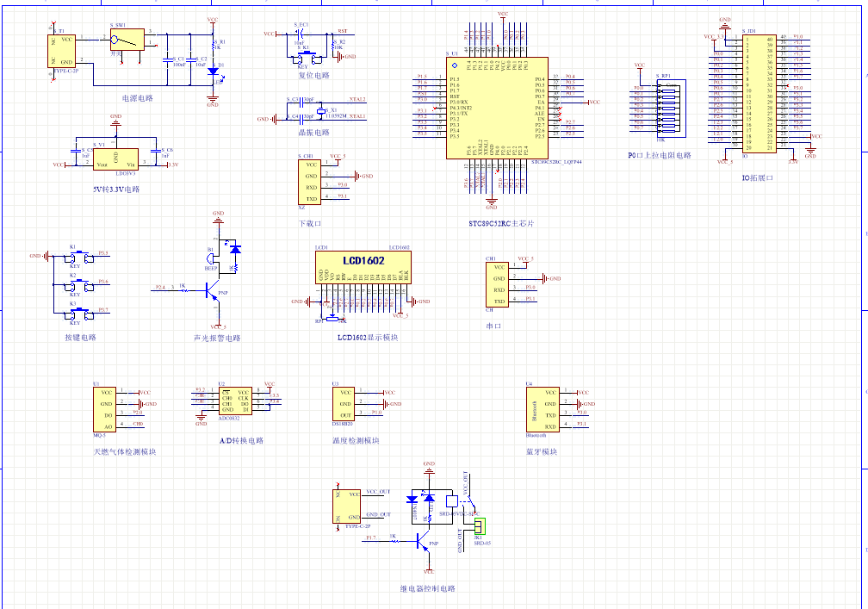Select the S_JD1 40-pin IO header
Viewport: 868px width, 609px height.
759,93
